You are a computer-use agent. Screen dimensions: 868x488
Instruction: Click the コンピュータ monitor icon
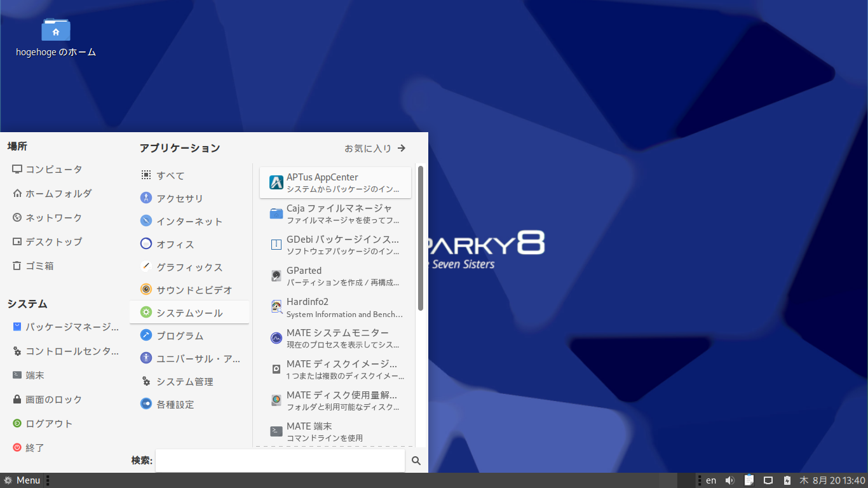[x=17, y=169]
